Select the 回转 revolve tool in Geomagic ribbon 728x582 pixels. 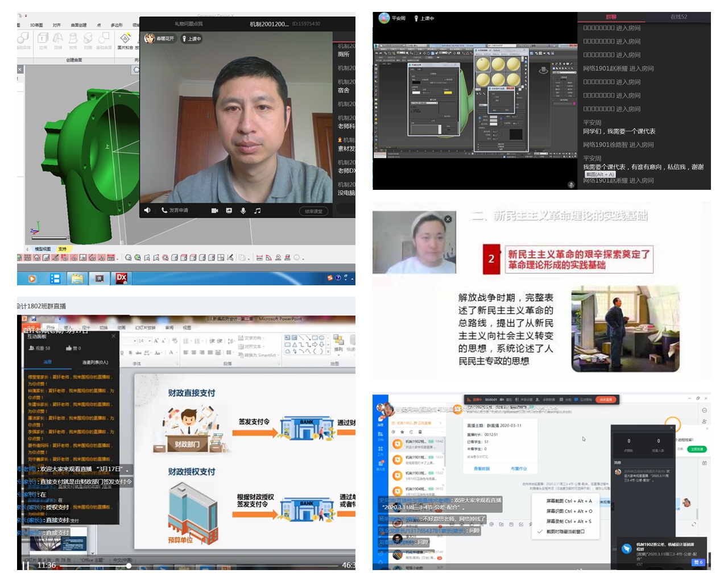58,41
